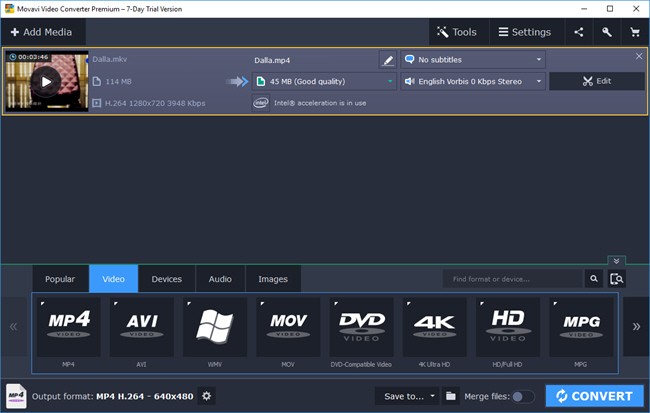This screenshot has height=413, width=650.
Task: Switch to the Devices tab
Action: tap(167, 279)
